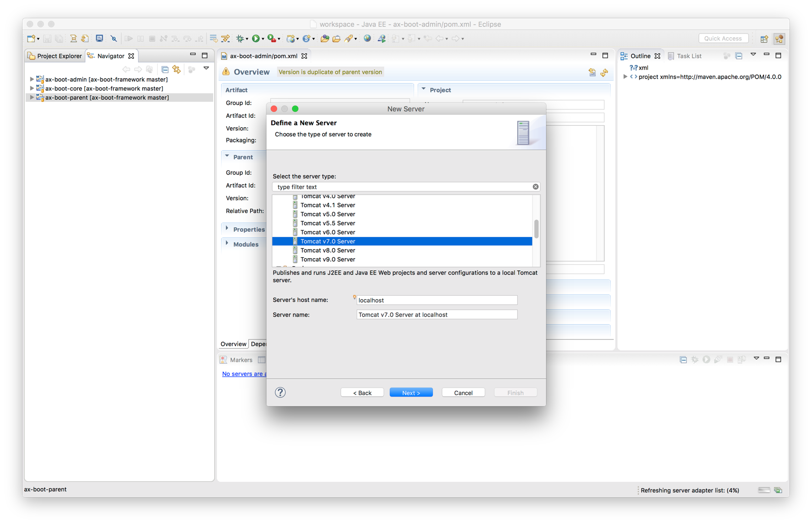Select Tomcat v4.1 Server in the list
Image resolution: width=812 pixels, height=524 pixels.
(x=402, y=205)
